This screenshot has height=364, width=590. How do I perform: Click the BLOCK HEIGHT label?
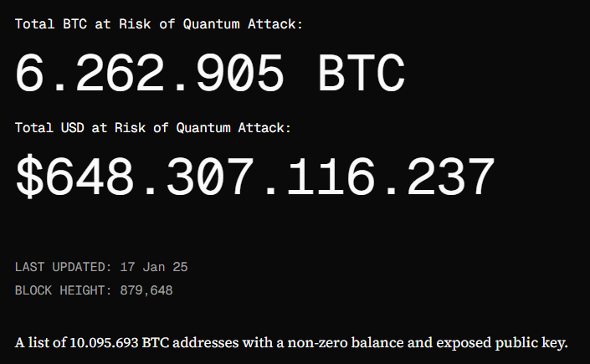point(64,290)
